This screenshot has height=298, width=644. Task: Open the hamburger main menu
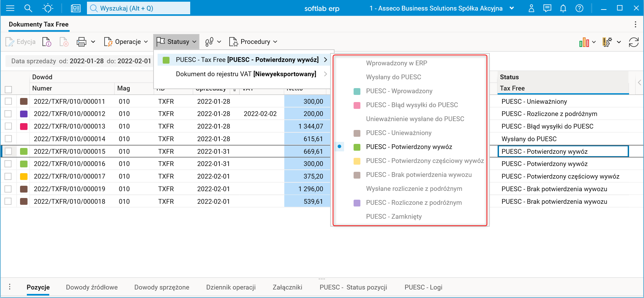click(10, 8)
